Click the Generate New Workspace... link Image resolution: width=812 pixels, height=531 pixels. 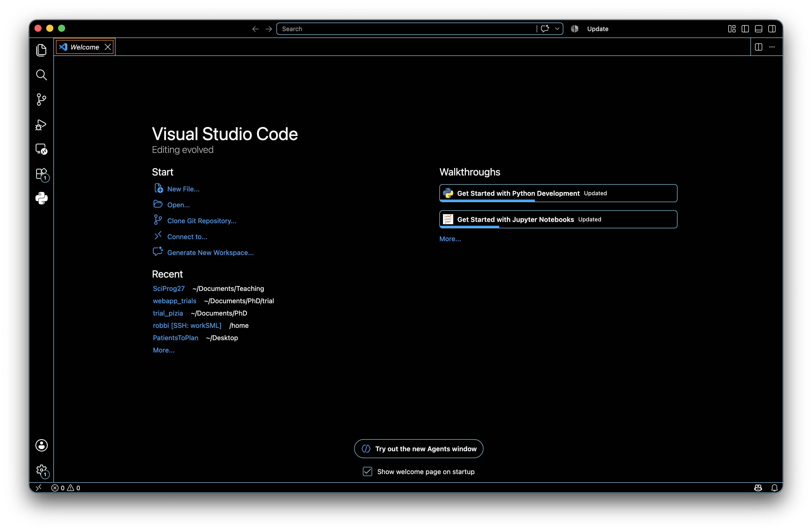click(210, 253)
